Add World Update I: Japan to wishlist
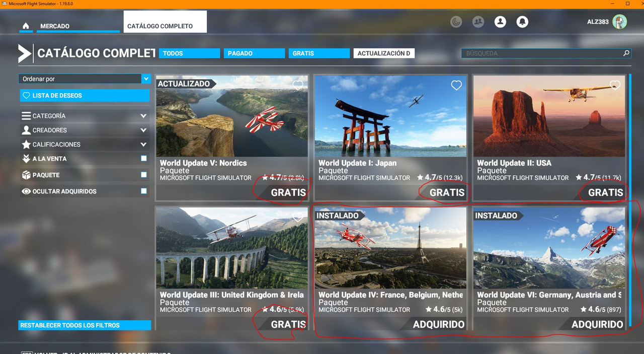 click(456, 86)
